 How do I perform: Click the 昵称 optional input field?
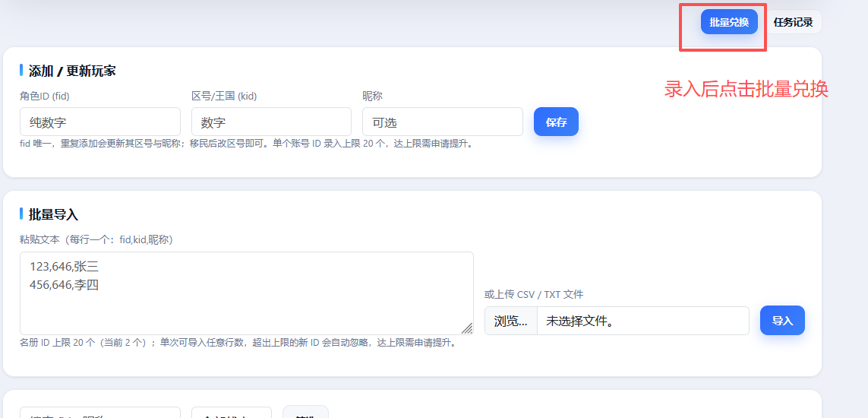point(443,122)
